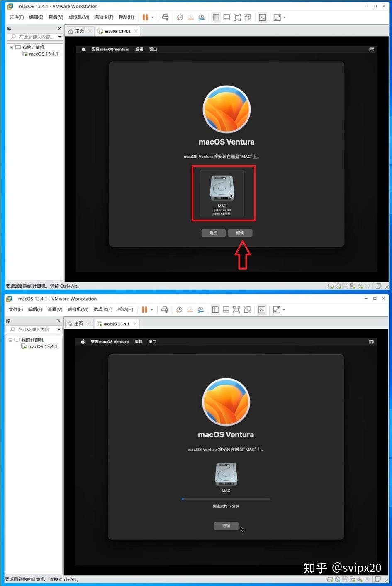
Task: Open library search dropdown in install-progress window
Action: (59, 329)
